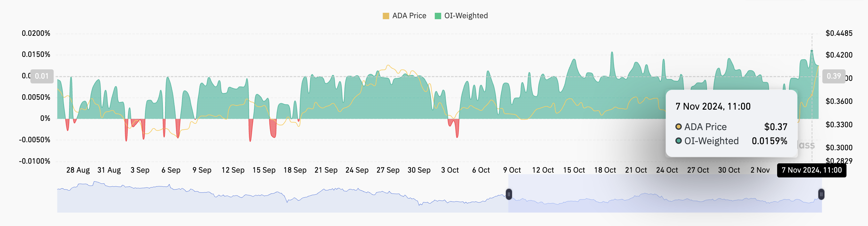Click the -0.0050% y-axis label
Viewport: 868px width, 226px height.
tap(34, 140)
